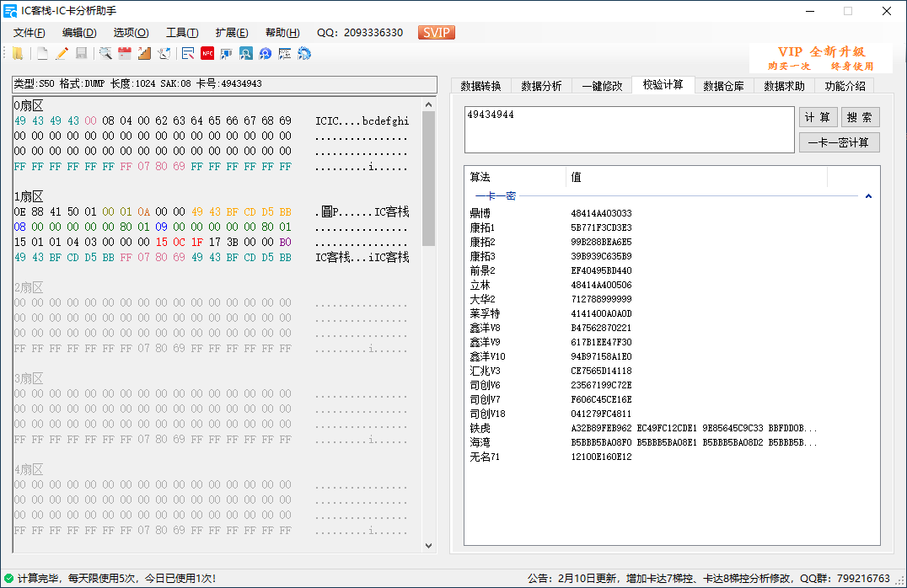Click the red calendar toolbar icon

(x=125, y=54)
